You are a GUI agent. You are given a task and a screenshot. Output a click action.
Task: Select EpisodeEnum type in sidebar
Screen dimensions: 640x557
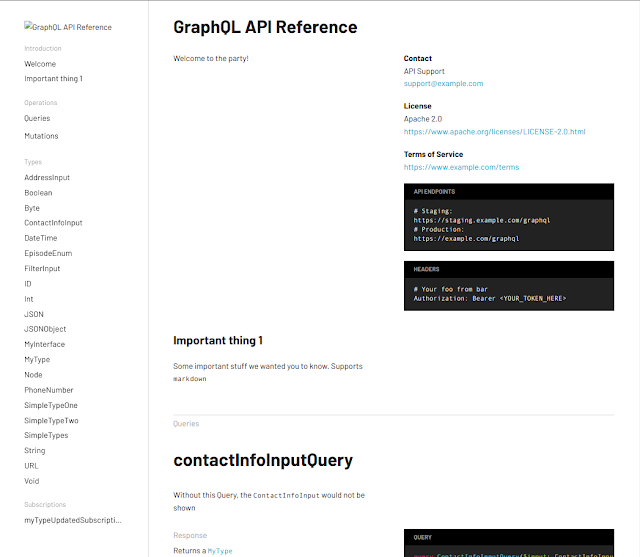click(x=48, y=253)
